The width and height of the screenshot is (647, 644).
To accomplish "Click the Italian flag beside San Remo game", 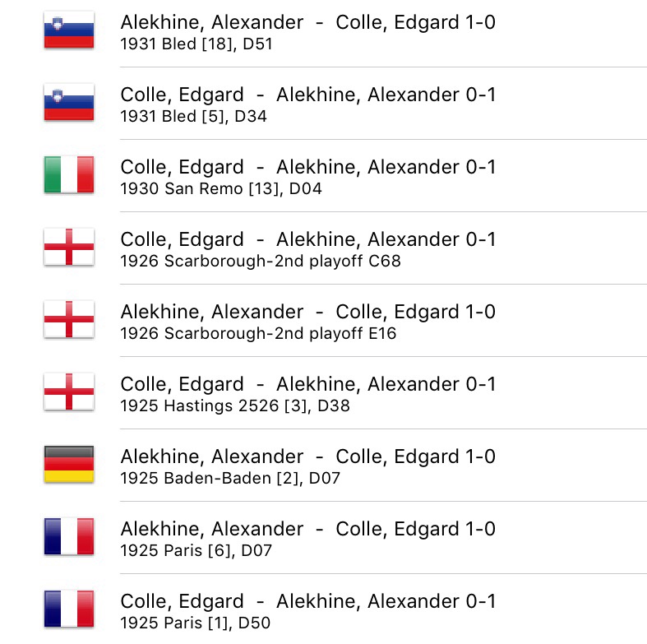I will point(69,176).
